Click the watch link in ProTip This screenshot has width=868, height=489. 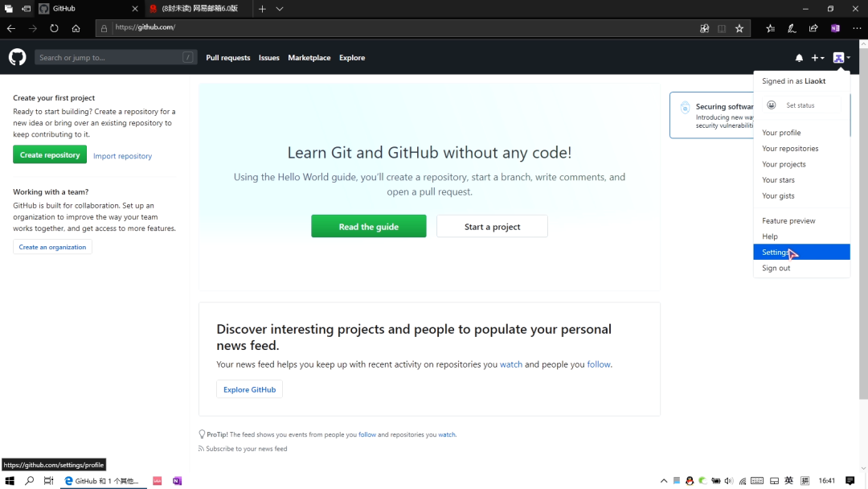[x=447, y=435]
